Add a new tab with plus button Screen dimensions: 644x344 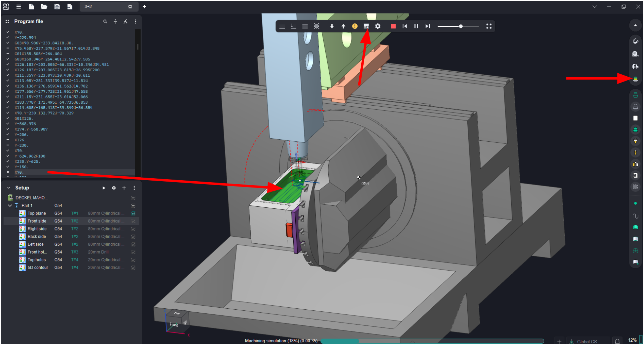(x=144, y=7)
